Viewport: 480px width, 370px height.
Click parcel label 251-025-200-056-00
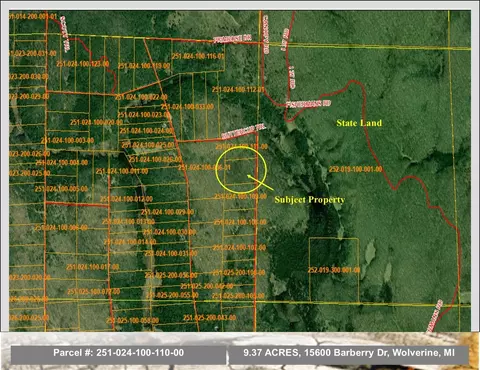click(x=171, y=275)
